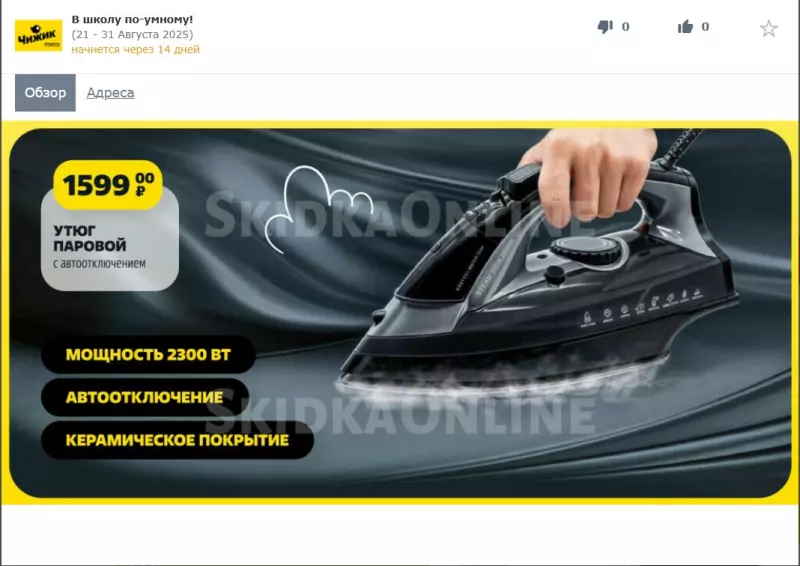Click the promo dates '21 - 31 Августа 2025'
Viewport: 800px width, 566px height.
click(132, 34)
